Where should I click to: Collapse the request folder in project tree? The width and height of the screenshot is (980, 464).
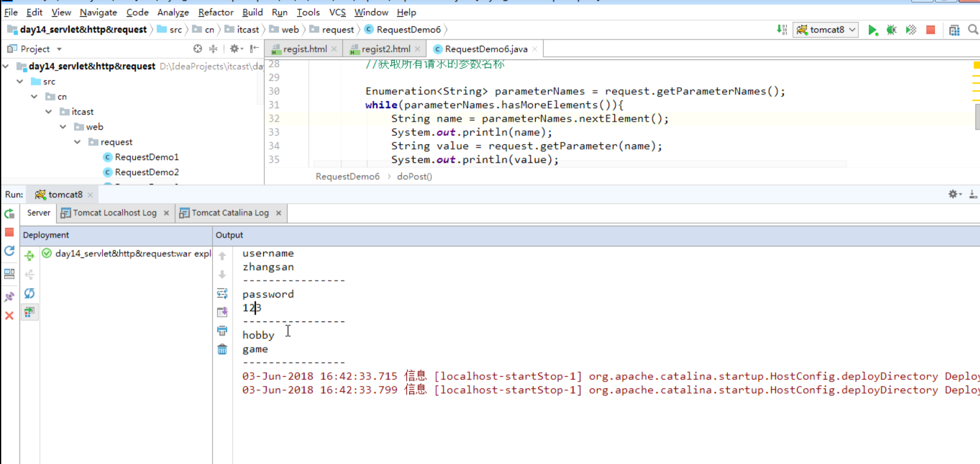(x=77, y=142)
